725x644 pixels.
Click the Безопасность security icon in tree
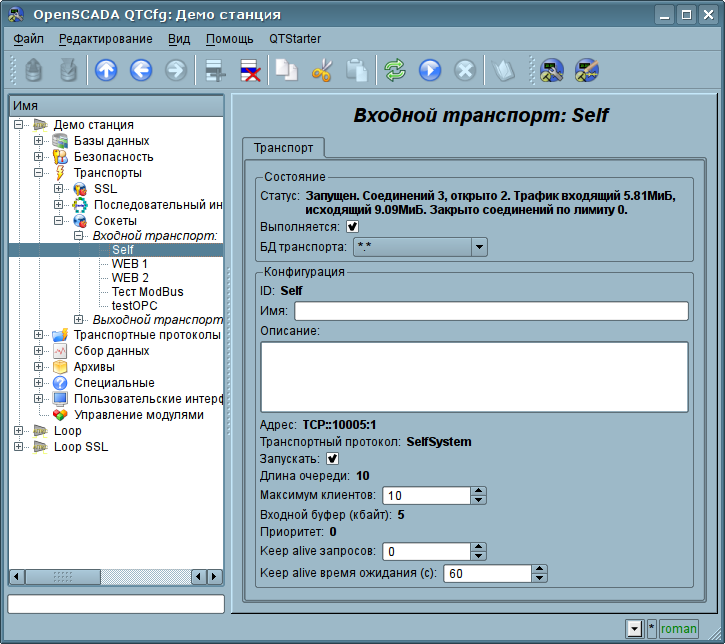[60, 157]
